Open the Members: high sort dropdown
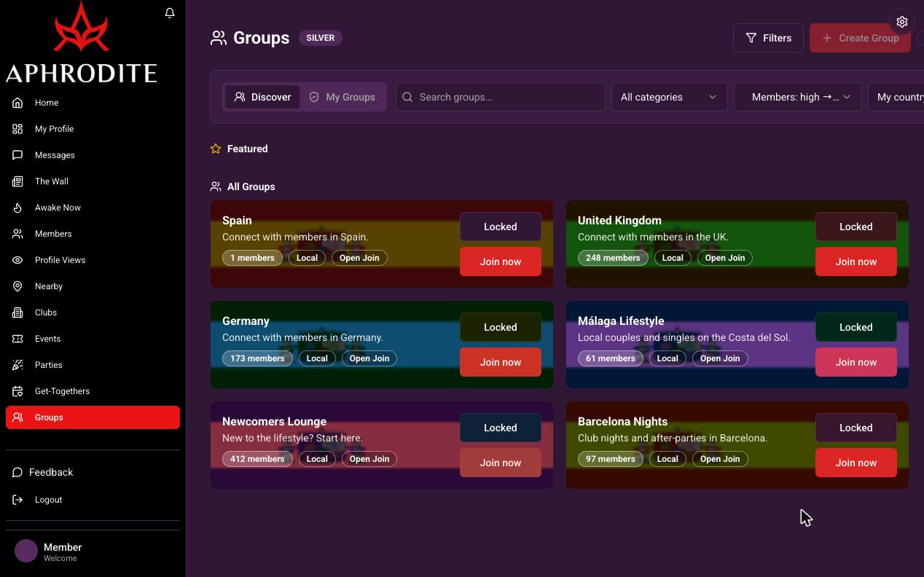This screenshot has width=924, height=577. click(798, 97)
